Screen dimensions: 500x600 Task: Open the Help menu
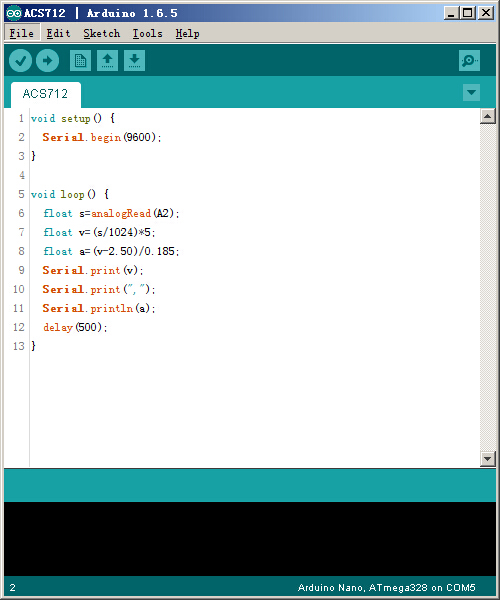click(x=187, y=33)
